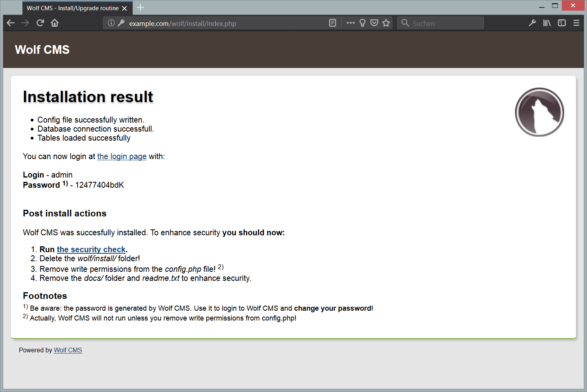Viewport: 587px width, 392px height.
Task: Select the Wolf CMS - Install/Upgrade routine tab
Action: click(x=77, y=8)
